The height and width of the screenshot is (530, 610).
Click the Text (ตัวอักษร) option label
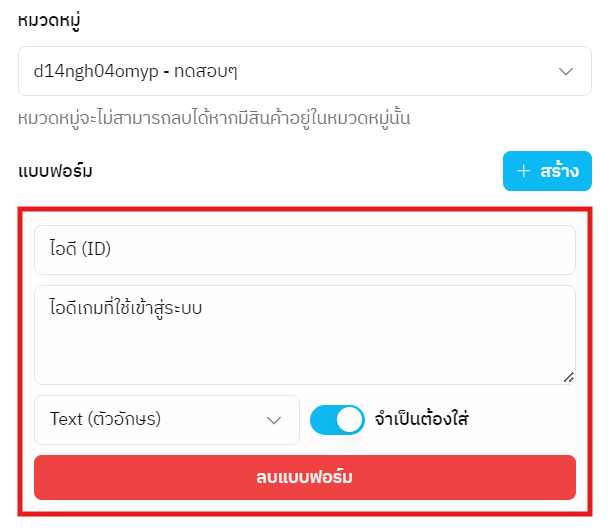pyautogui.click(x=105, y=420)
